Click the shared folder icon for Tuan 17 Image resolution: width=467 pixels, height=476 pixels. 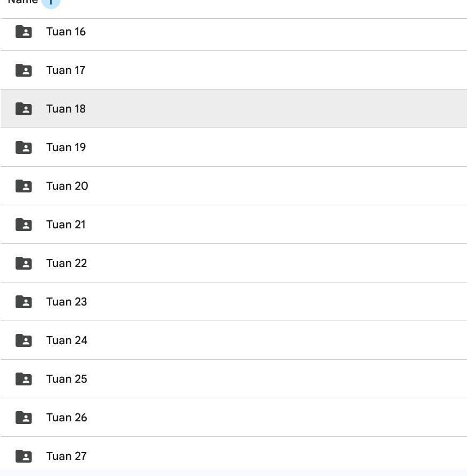point(24,71)
